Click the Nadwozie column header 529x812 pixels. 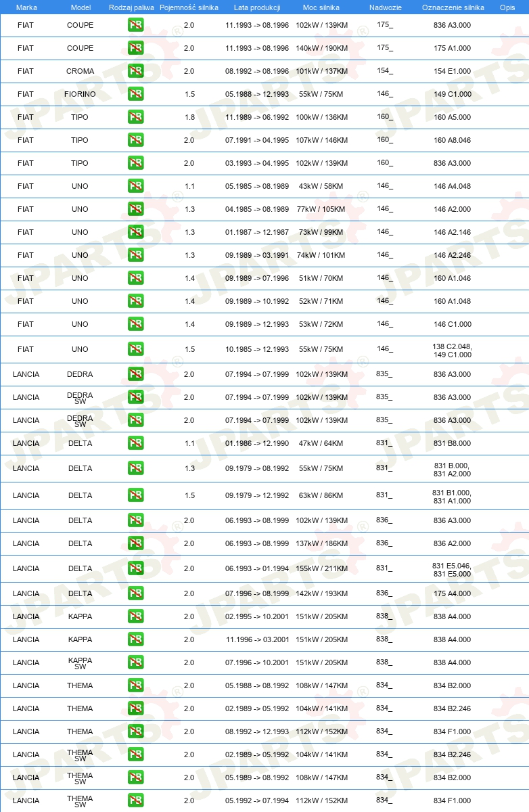pos(385,7)
